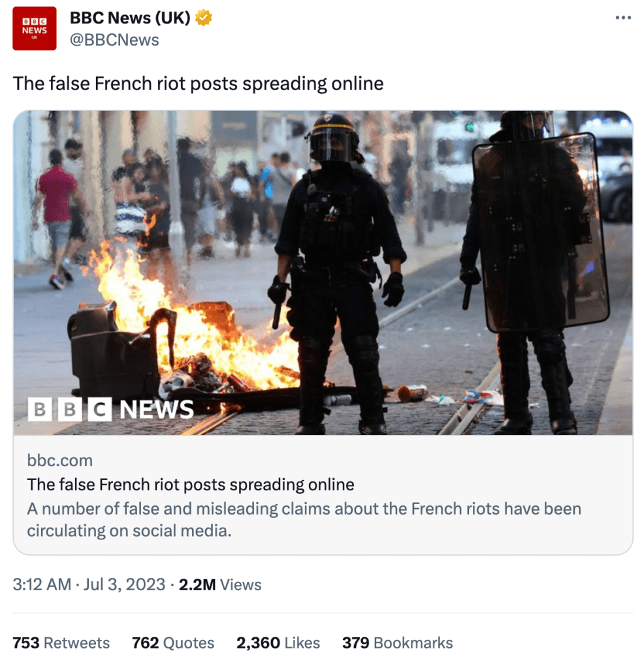Image resolution: width=644 pixels, height=668 pixels.
Task: View the 2,360 Likes list
Action: pos(278,643)
